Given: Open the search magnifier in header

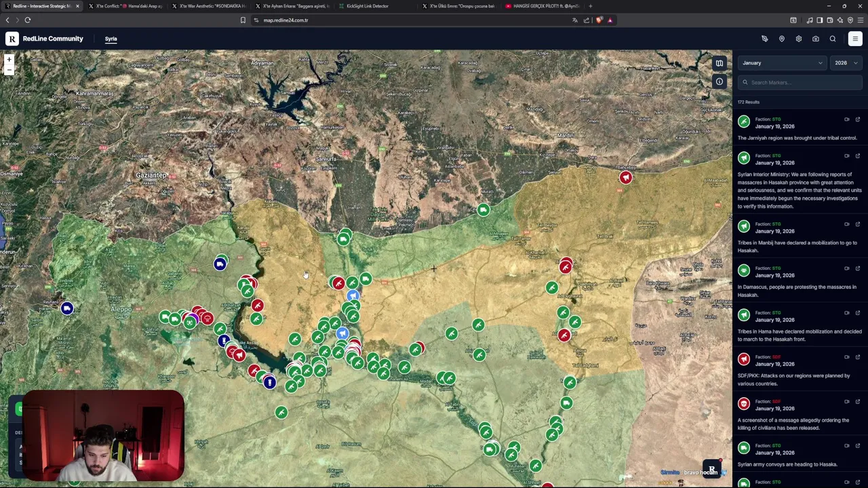Looking at the screenshot, I should click(x=833, y=39).
